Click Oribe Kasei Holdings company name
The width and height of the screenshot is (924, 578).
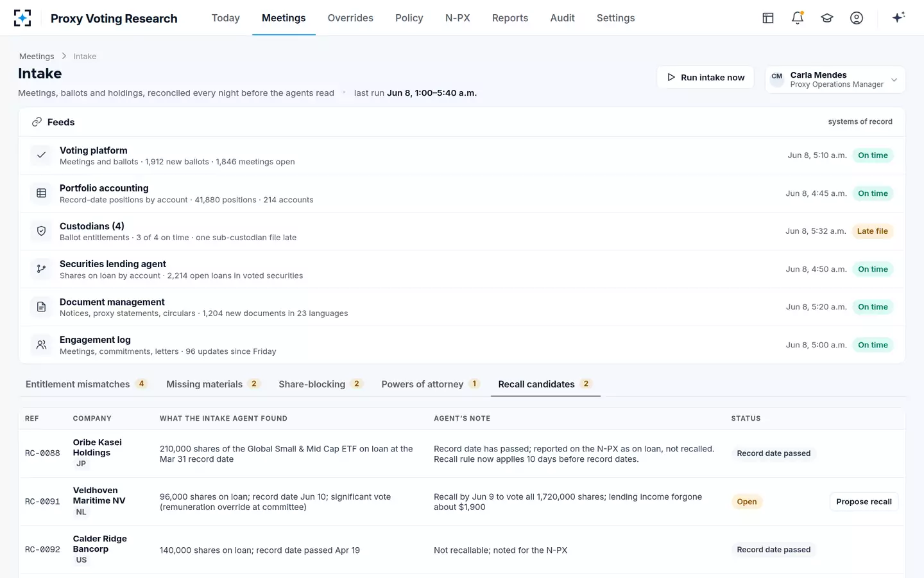(x=98, y=448)
